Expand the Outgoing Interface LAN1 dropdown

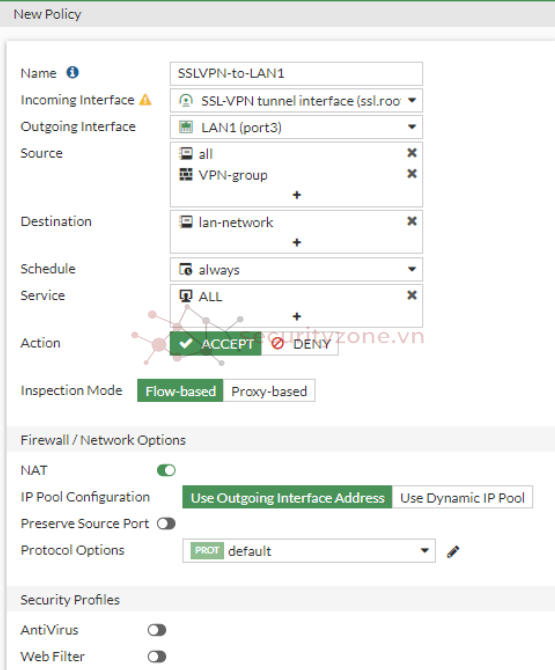click(296, 127)
